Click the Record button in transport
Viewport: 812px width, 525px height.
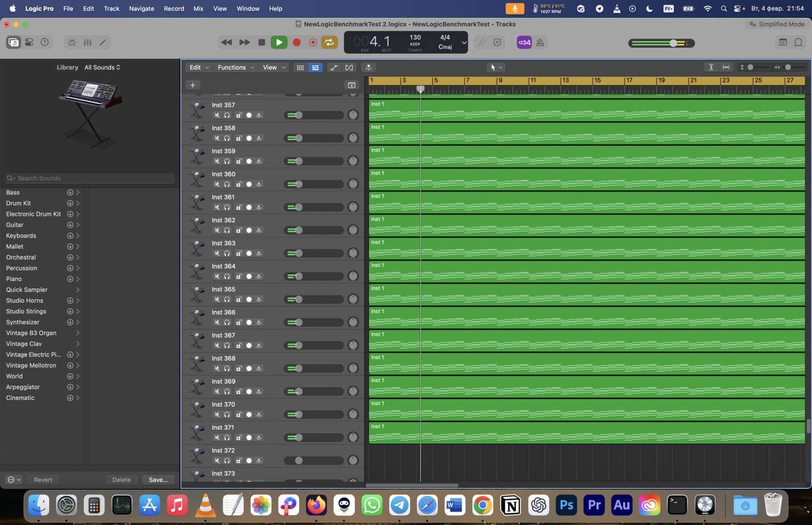click(x=297, y=43)
